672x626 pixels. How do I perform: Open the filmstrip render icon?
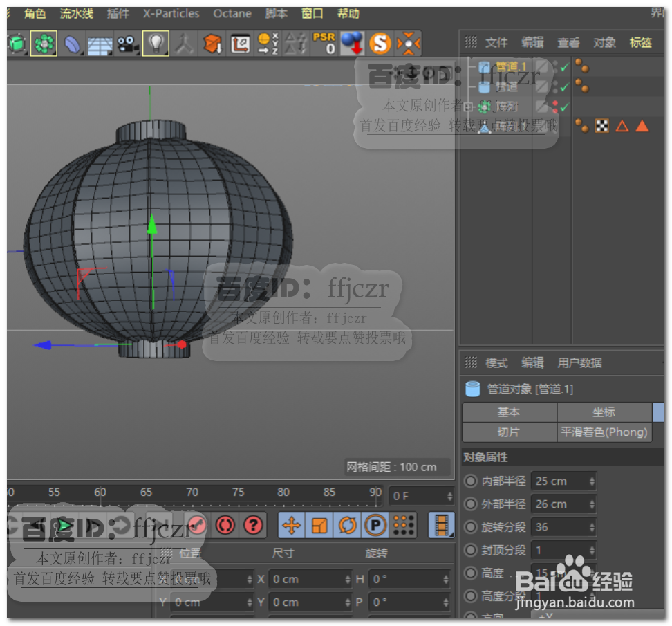[441, 525]
